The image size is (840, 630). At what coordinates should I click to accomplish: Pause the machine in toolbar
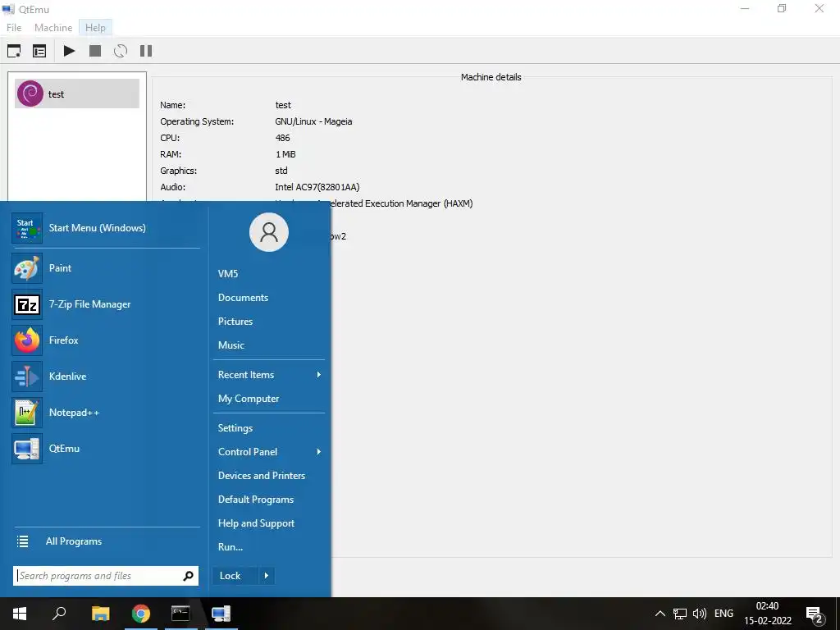click(x=146, y=51)
